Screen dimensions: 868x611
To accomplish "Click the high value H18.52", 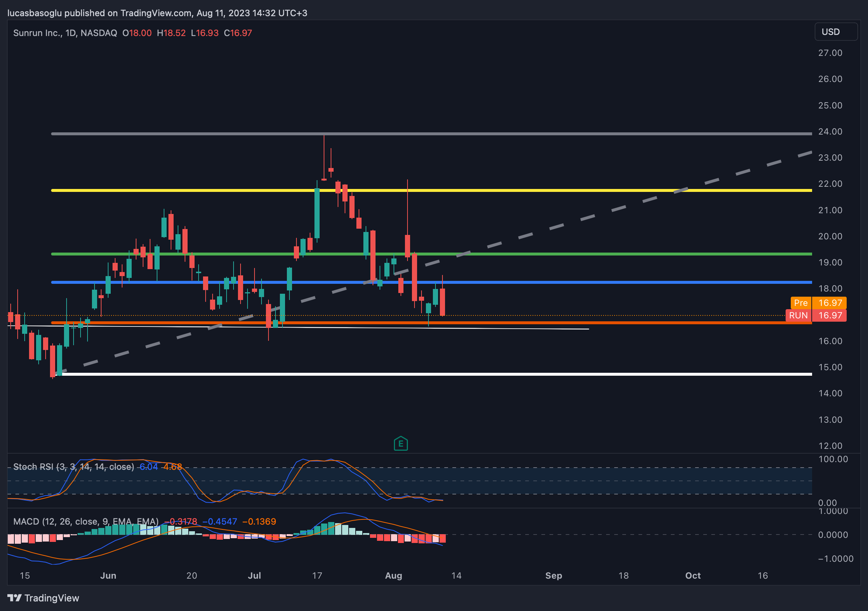I will click(x=171, y=33).
